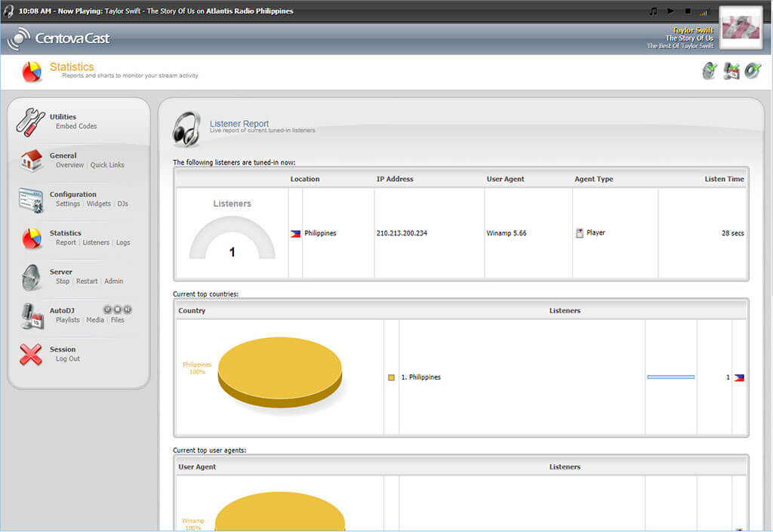Click the 28 secs listen time value
The image size is (773, 532).
tap(732, 233)
